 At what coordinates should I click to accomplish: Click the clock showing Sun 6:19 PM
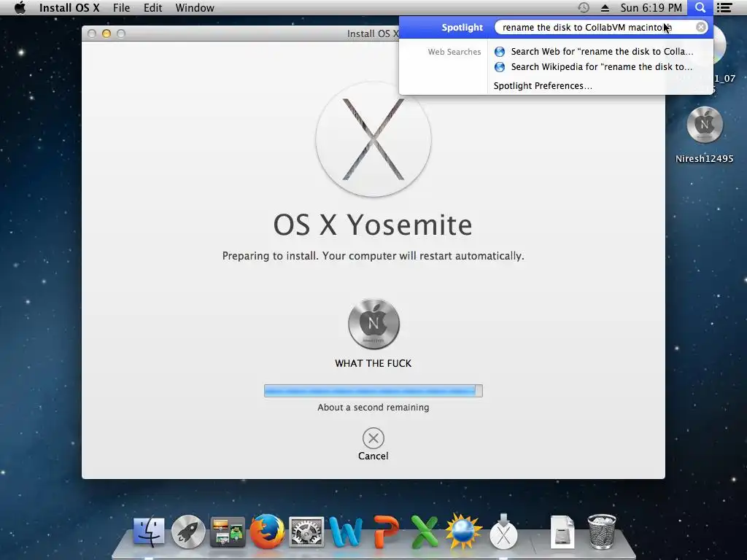(651, 7)
